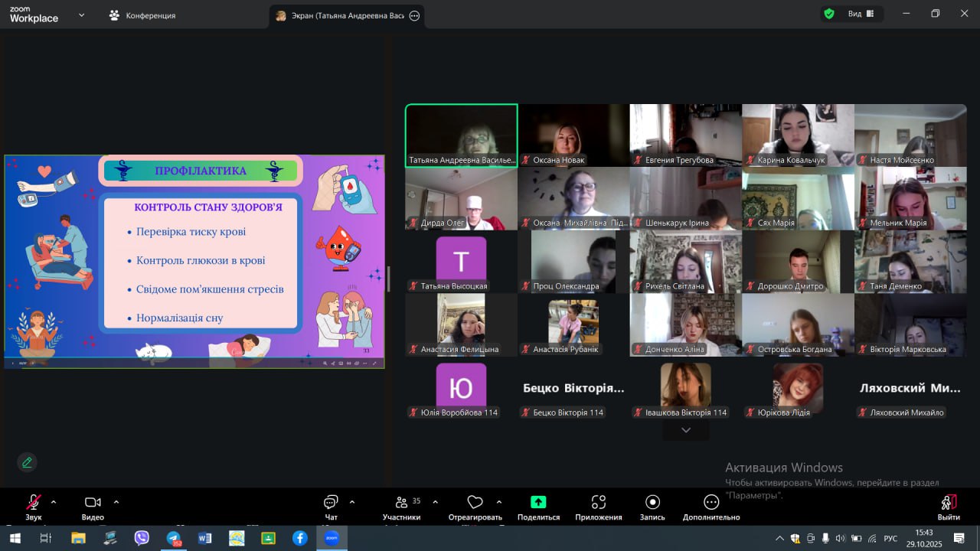Screen dimensions: 980x551
Task: Select the Экран shared screen tab
Action: point(346,15)
